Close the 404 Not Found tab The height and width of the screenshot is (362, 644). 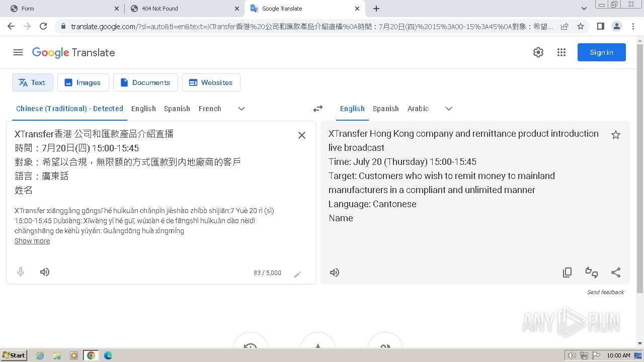click(237, 9)
